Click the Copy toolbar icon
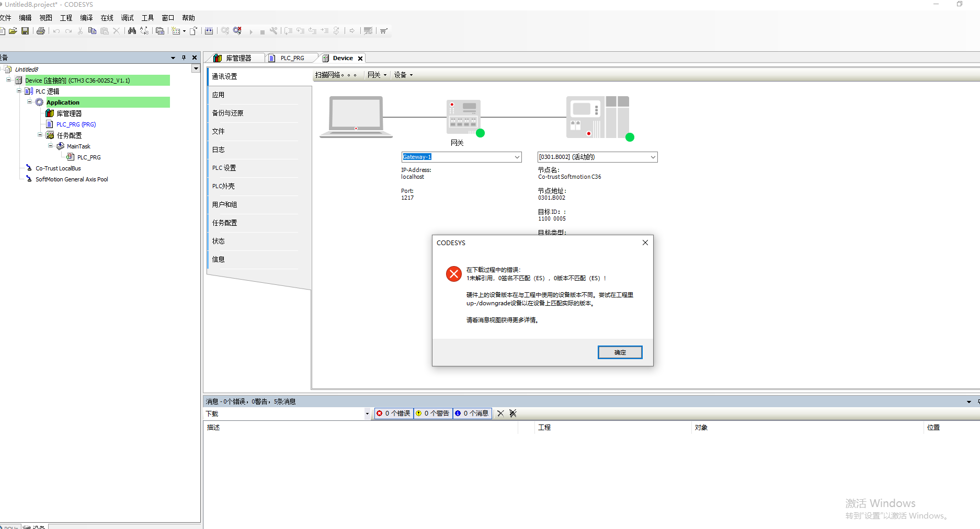This screenshot has height=529, width=980. point(92,31)
